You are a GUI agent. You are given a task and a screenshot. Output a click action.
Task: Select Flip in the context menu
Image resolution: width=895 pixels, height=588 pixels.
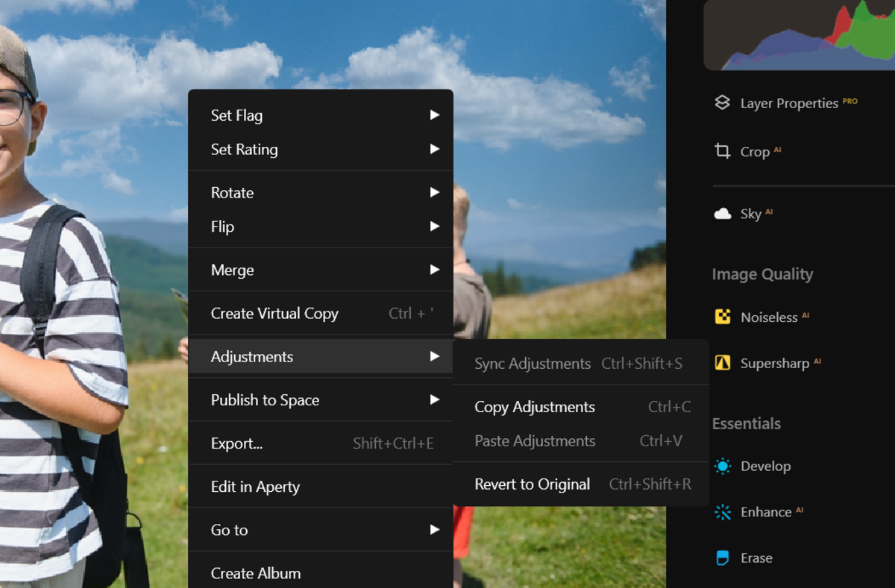[x=321, y=227]
